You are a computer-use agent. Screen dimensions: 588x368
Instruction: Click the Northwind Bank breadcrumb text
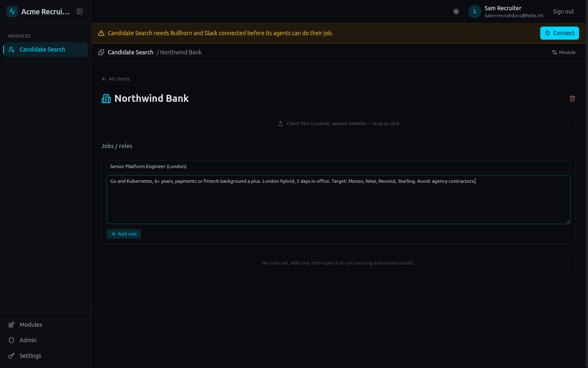[x=181, y=52]
